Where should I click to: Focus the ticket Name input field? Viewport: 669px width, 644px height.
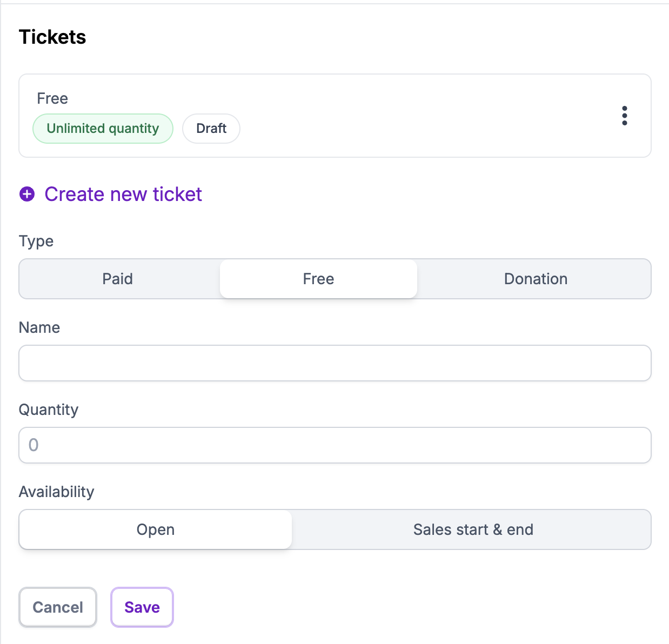coord(335,363)
